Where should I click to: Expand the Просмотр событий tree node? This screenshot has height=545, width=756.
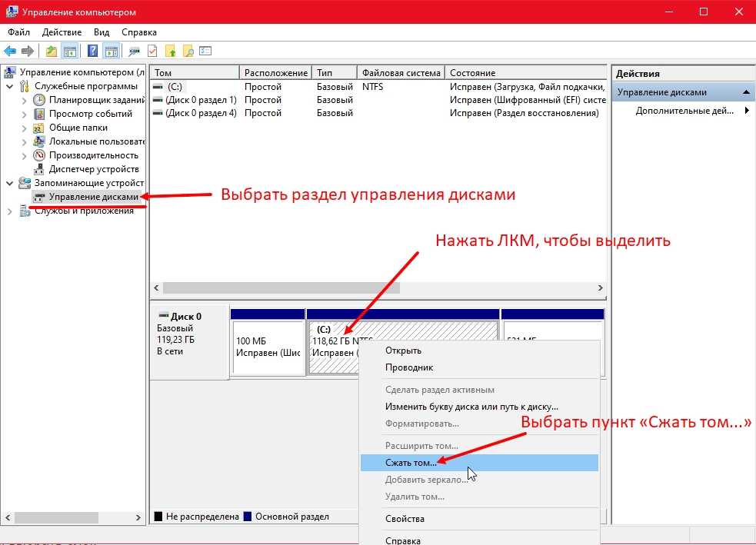coord(24,114)
